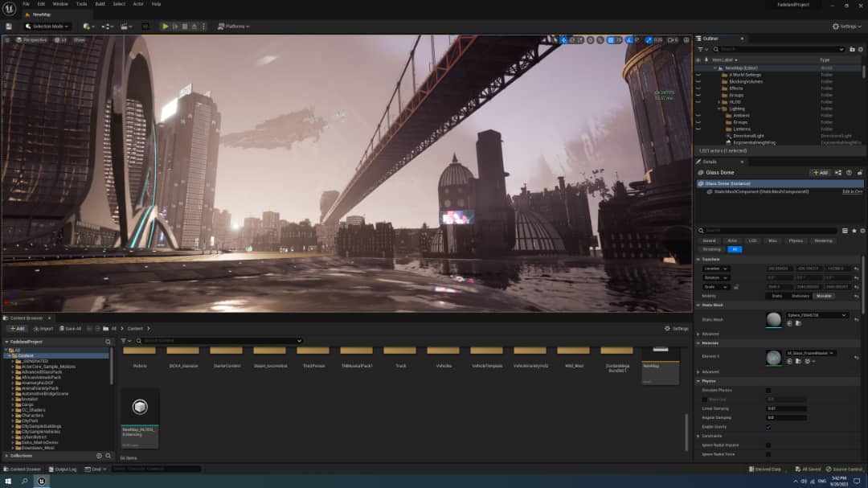Open the Build menu
The height and width of the screenshot is (488, 868).
(x=100, y=4)
